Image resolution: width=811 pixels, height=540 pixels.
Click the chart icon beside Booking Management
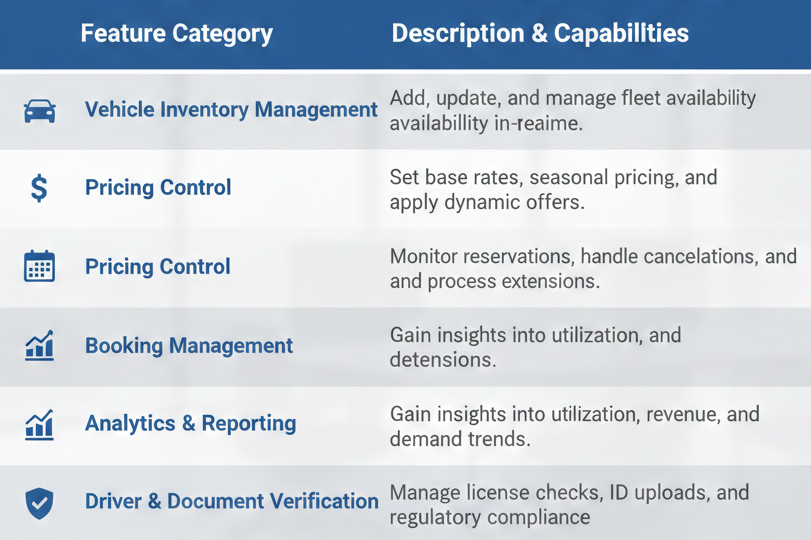39,346
